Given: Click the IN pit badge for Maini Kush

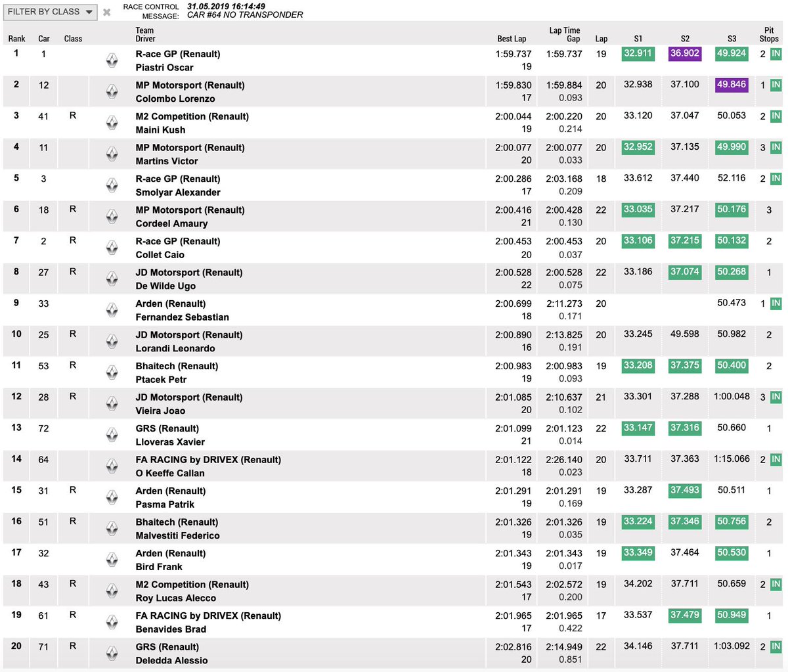Looking at the screenshot, I should (776, 116).
